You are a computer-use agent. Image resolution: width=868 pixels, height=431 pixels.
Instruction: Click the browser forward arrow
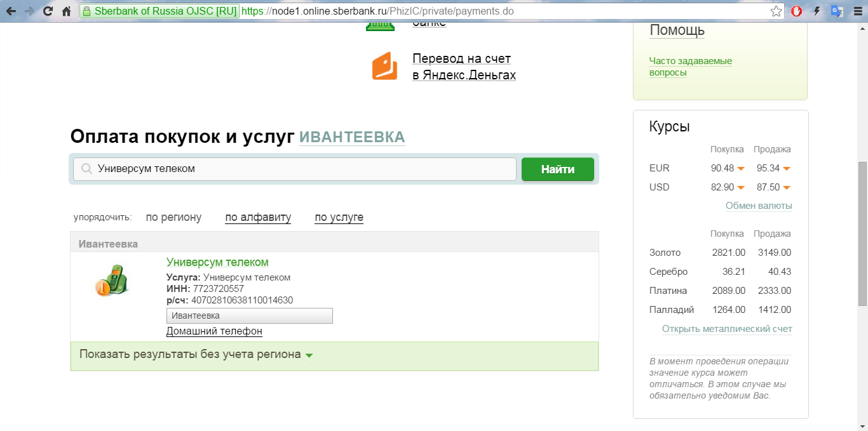[x=29, y=11]
